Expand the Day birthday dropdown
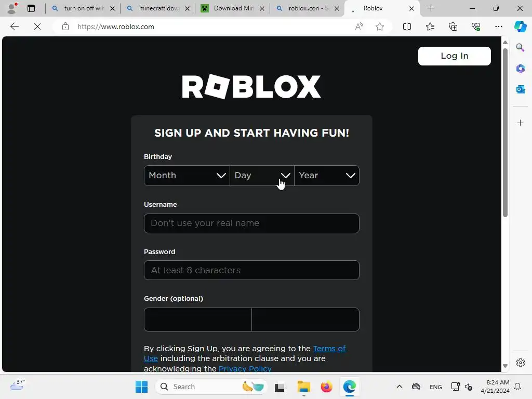532x399 pixels. (262, 176)
